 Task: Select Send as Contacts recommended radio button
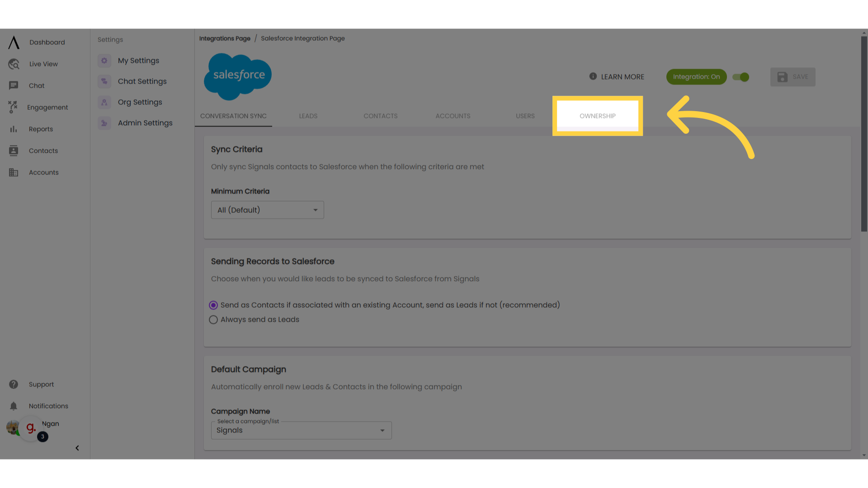213,305
